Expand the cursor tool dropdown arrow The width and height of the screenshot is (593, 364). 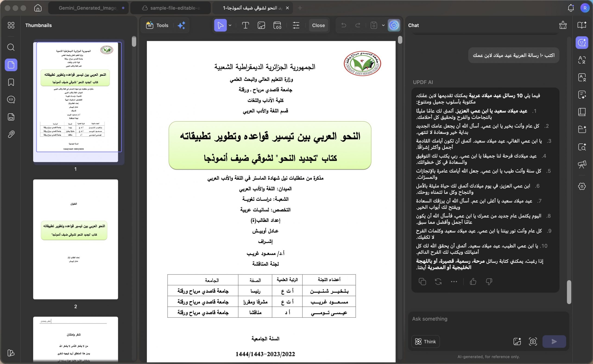[x=230, y=25]
